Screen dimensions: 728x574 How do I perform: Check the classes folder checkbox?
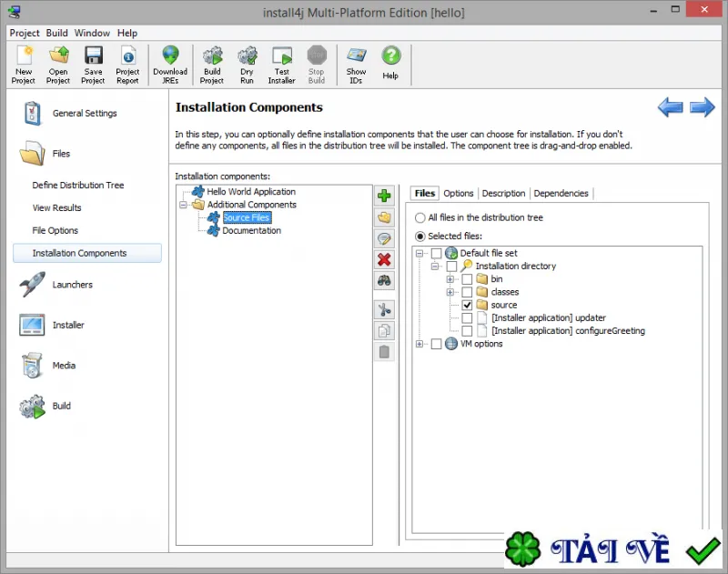tap(467, 292)
